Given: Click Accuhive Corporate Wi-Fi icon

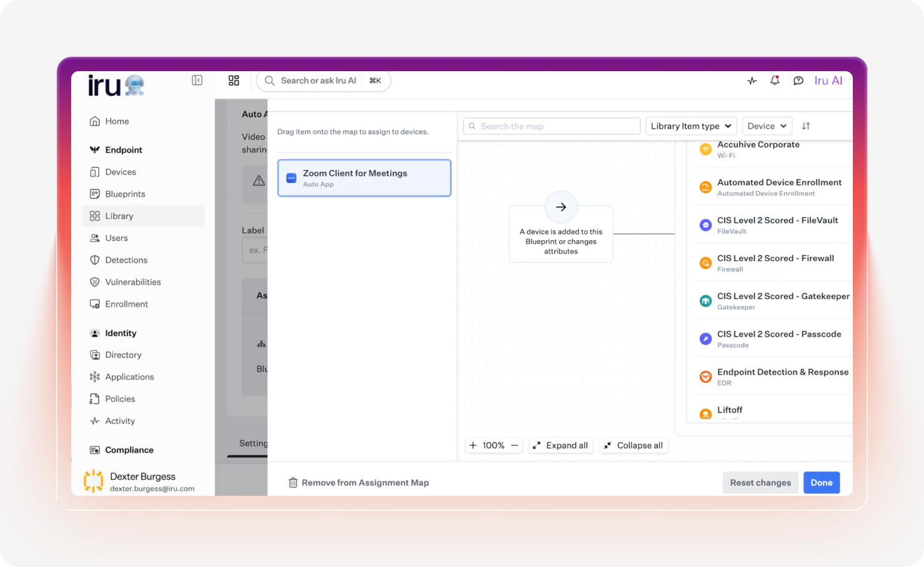Looking at the screenshot, I should 705,149.
